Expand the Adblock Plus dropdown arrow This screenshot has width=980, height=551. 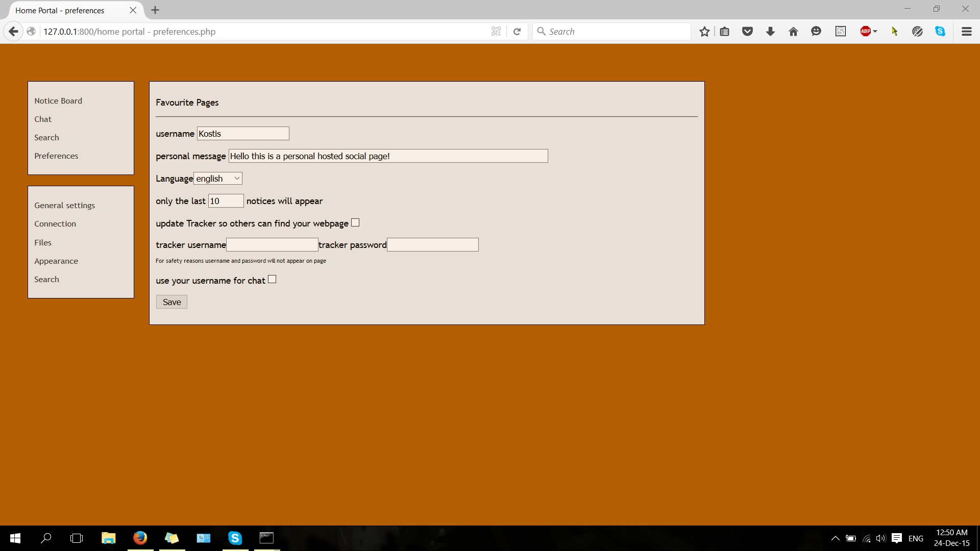point(875,31)
